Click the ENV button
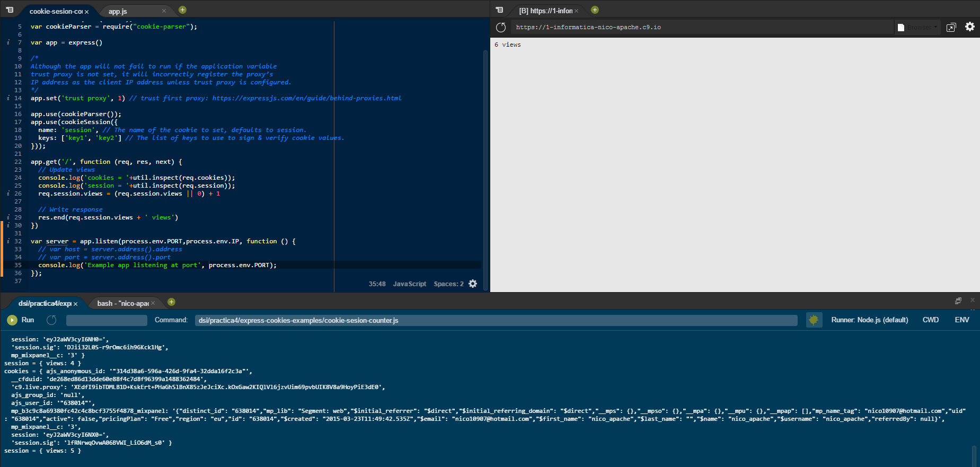980x467 pixels. [x=962, y=320]
